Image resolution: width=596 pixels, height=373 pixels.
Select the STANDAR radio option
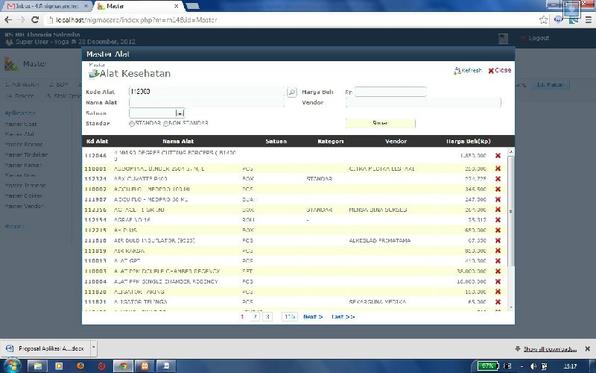tap(132, 124)
